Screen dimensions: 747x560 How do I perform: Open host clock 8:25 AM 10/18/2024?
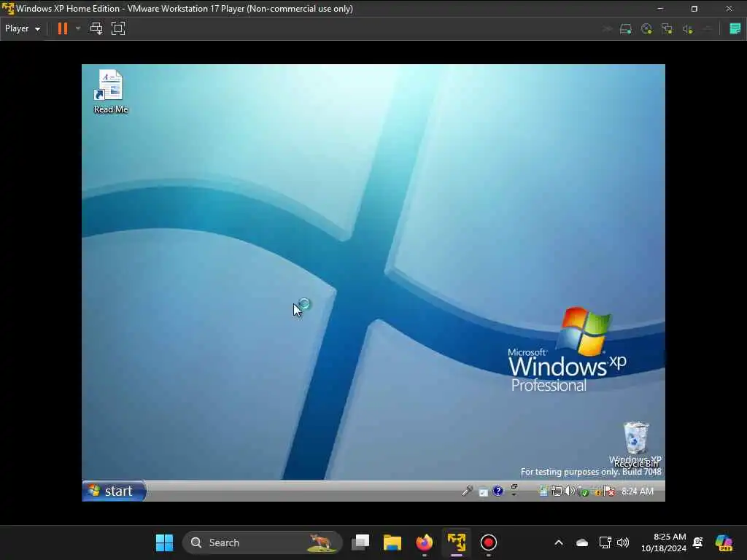pos(664,542)
